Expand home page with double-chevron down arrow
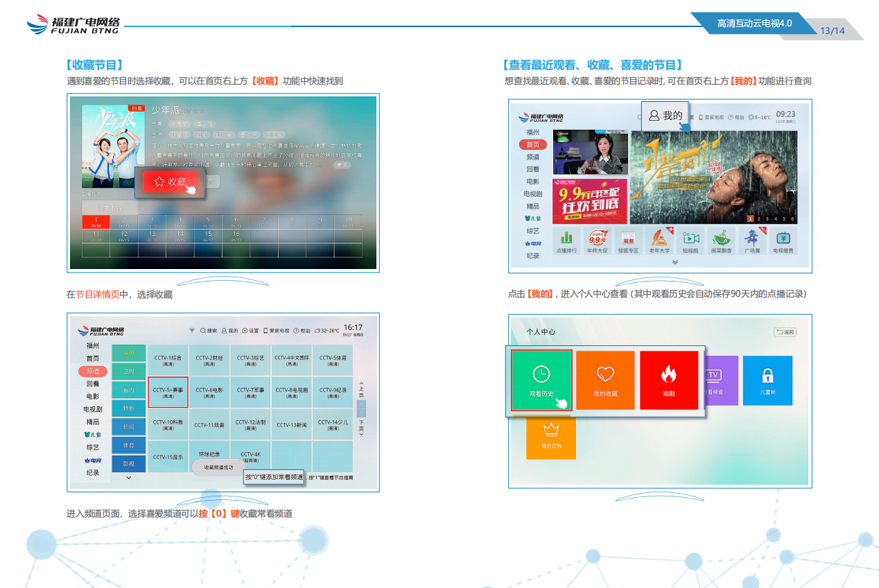The width and height of the screenshot is (879, 588). (675, 262)
